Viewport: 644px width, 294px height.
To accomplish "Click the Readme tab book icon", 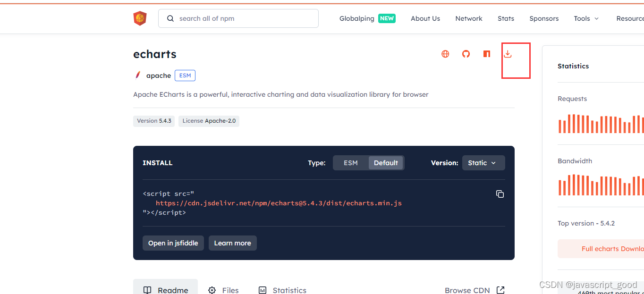I will 147,290.
